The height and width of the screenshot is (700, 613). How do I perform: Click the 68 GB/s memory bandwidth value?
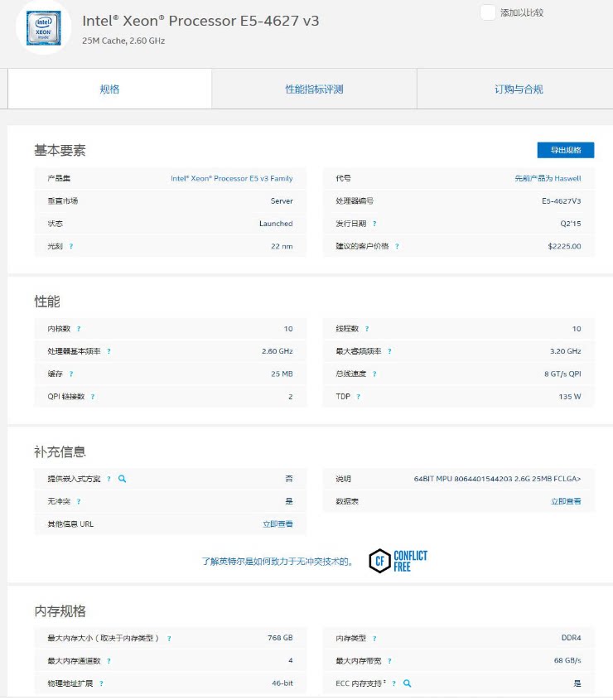point(567,660)
